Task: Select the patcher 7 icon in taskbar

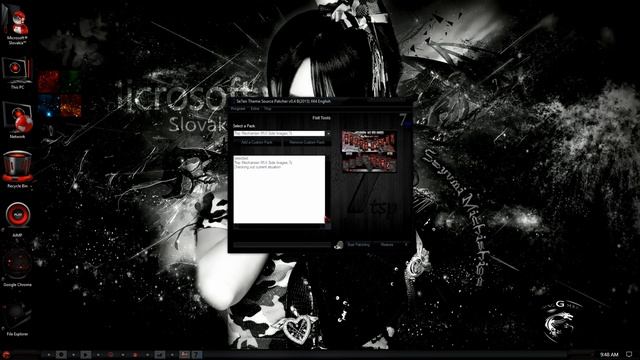Action: pos(197,355)
